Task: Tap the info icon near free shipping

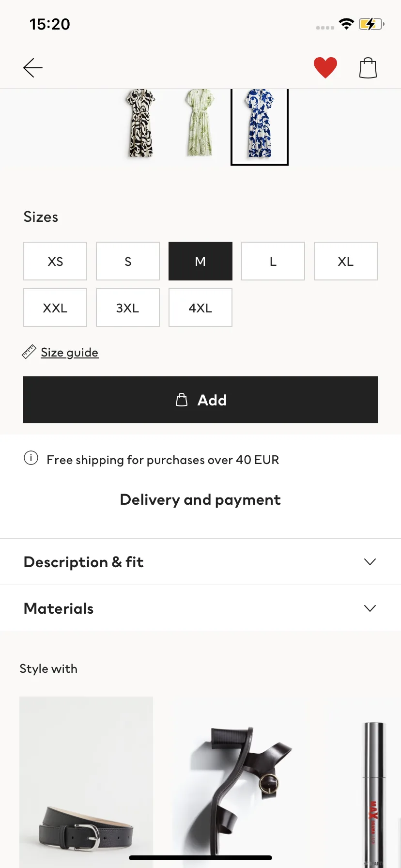Action: (31, 458)
